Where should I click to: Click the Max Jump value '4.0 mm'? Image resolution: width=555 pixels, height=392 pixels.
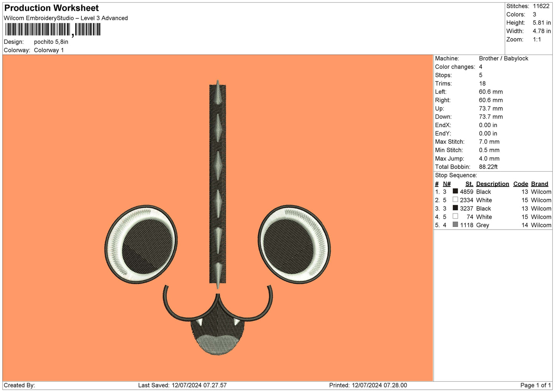[x=489, y=159]
